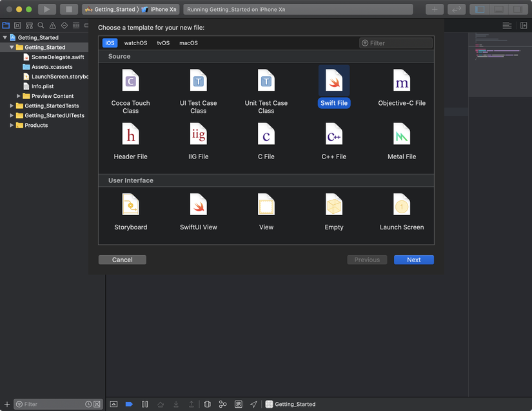532x411 pixels.
Task: Switch to the macOS template tab
Action: tap(188, 43)
